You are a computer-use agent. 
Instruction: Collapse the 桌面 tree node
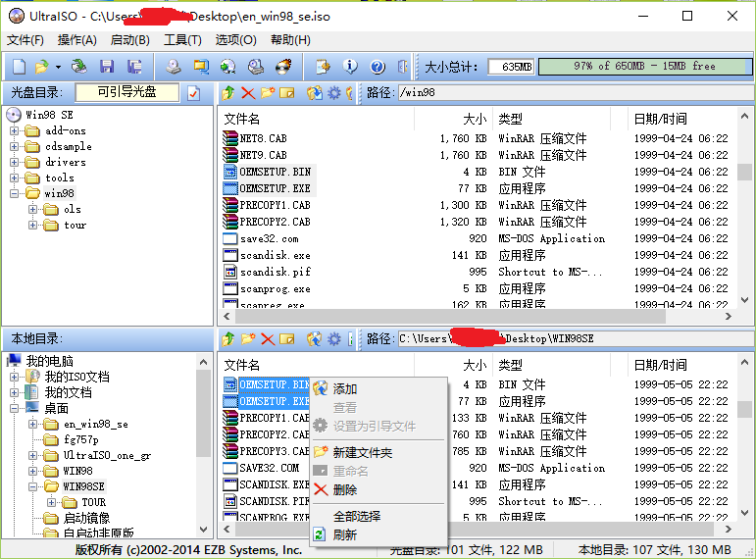coord(14,409)
